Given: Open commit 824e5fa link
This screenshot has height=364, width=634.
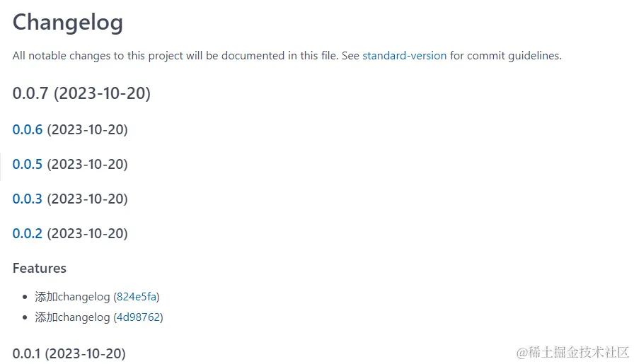Looking at the screenshot, I should pos(137,297).
